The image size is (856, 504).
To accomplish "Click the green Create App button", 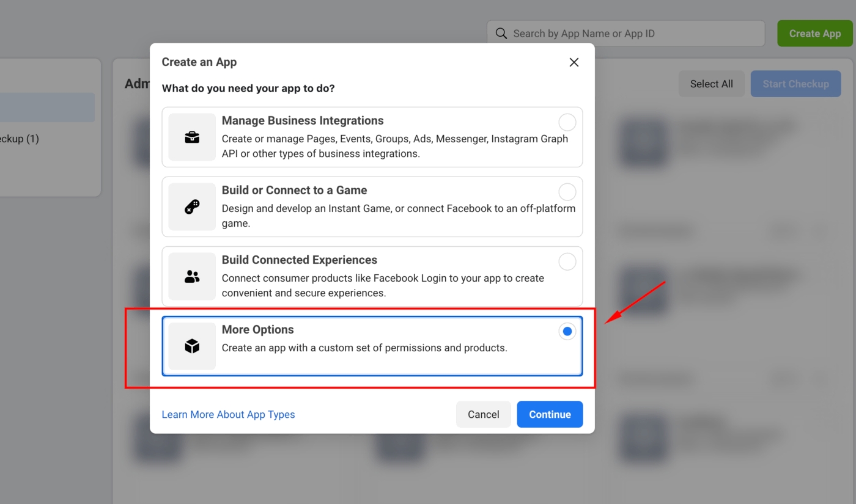I will 814,34.
